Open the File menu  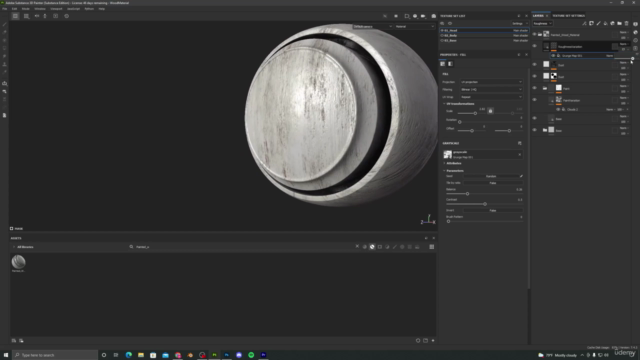[x=5, y=9]
